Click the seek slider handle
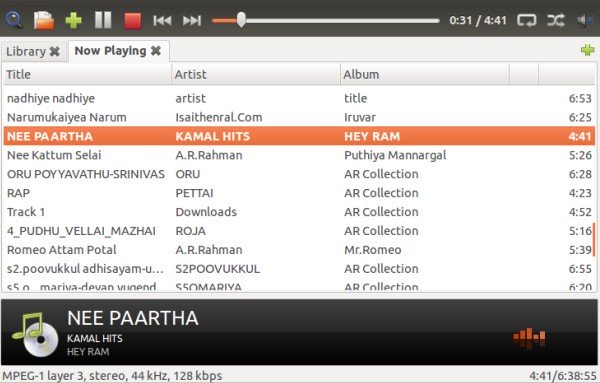Screen dimensions: 600x383 pos(241,20)
